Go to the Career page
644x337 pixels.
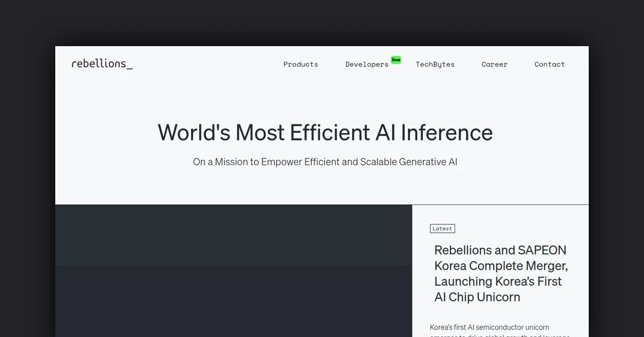coord(494,64)
